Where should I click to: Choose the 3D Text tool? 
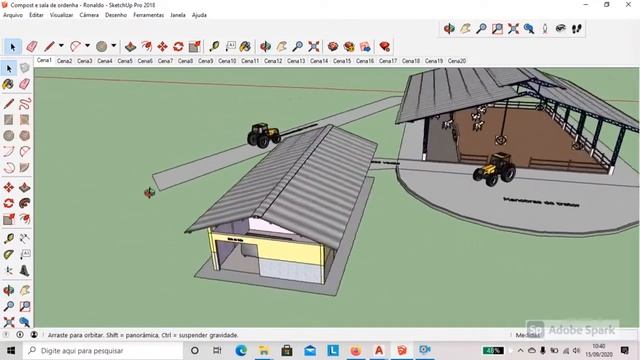coord(24,270)
